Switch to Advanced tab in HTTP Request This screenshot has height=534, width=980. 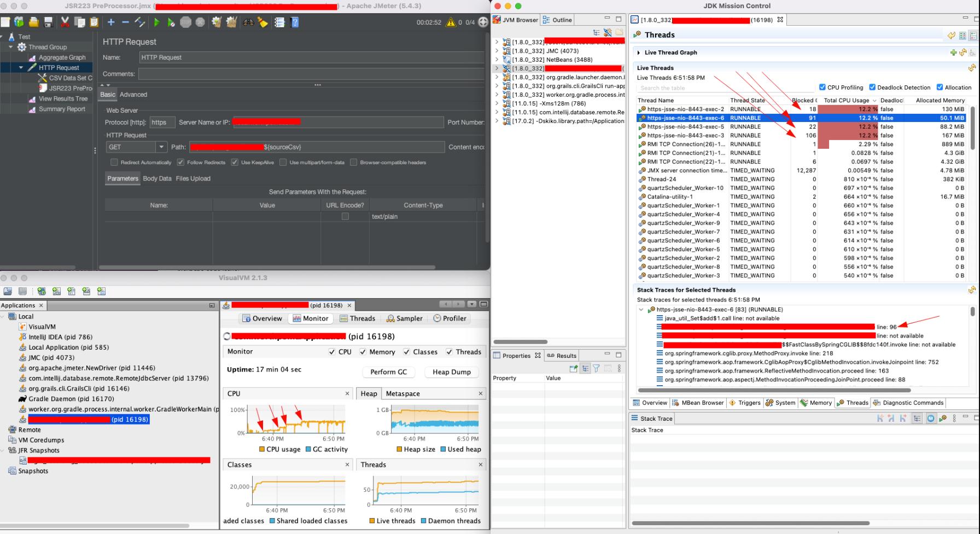coord(133,95)
